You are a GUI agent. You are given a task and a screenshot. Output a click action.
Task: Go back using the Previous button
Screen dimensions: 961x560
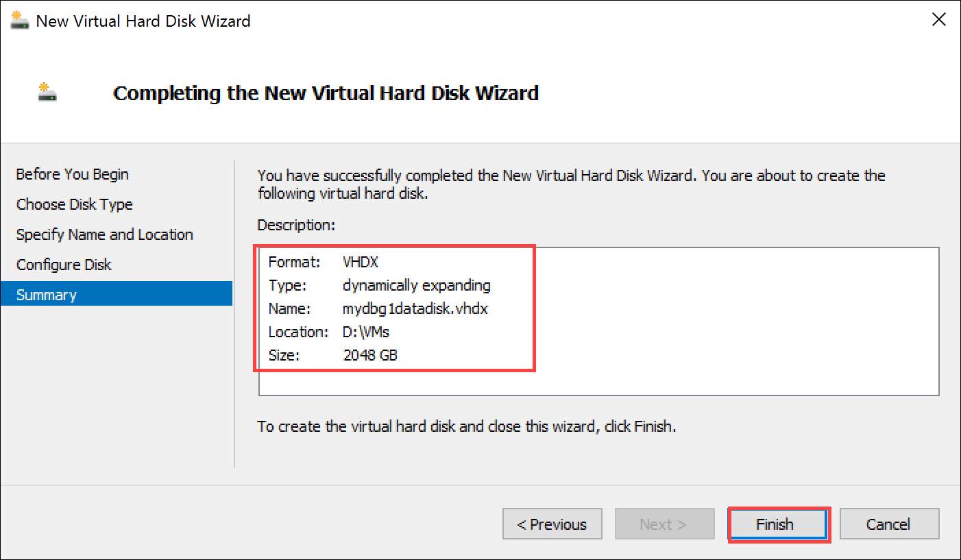pyautogui.click(x=552, y=524)
